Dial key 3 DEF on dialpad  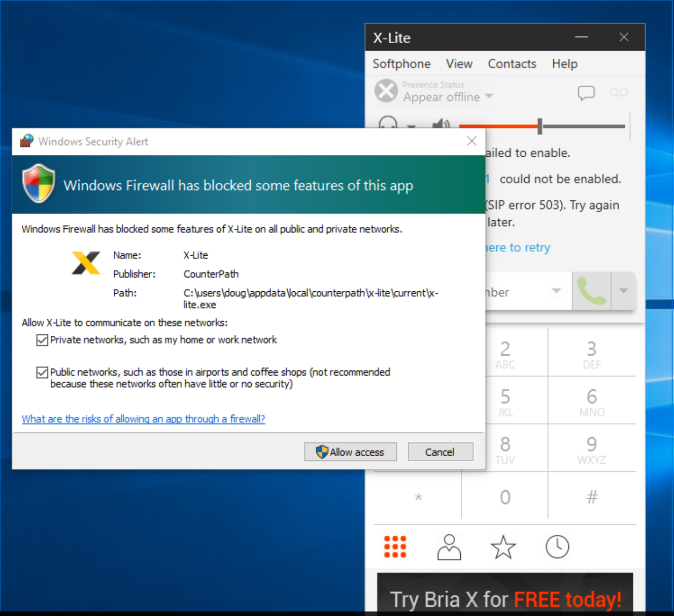[x=592, y=353]
